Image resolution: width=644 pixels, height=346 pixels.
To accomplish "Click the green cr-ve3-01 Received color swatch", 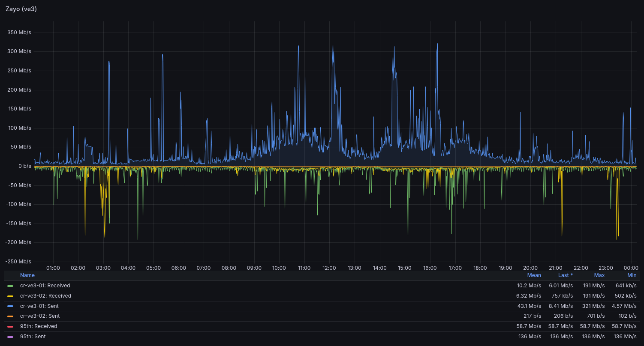I will click(10, 286).
